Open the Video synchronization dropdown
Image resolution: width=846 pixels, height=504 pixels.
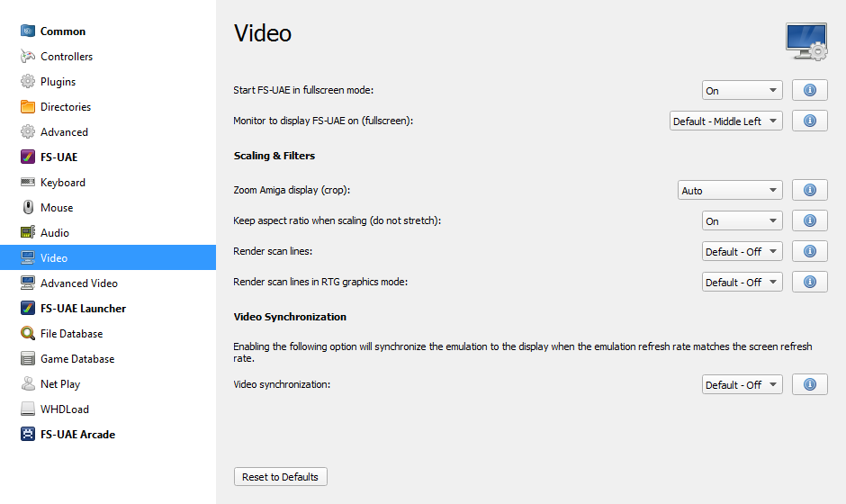coord(742,385)
